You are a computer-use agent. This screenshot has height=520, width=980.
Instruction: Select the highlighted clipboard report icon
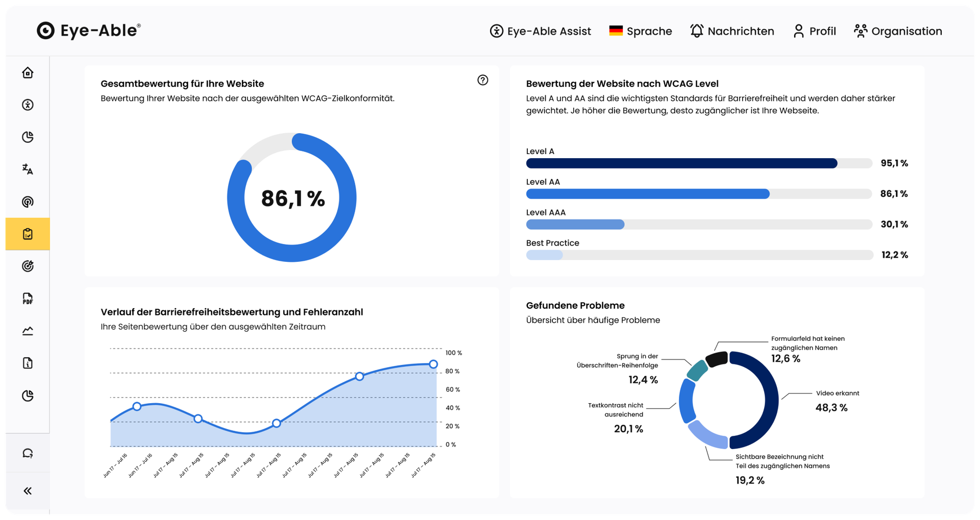28,234
